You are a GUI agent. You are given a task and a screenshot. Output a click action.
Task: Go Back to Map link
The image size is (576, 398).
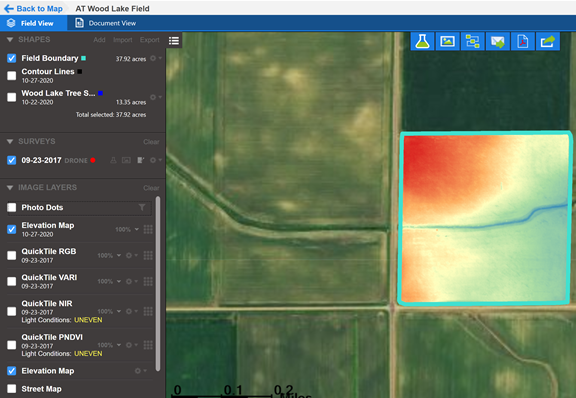[x=33, y=8]
